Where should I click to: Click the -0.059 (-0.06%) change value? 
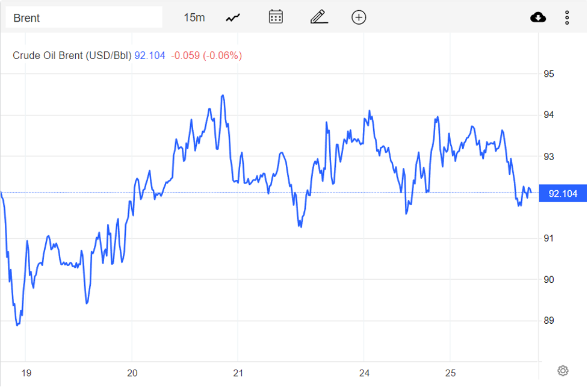tap(206, 55)
